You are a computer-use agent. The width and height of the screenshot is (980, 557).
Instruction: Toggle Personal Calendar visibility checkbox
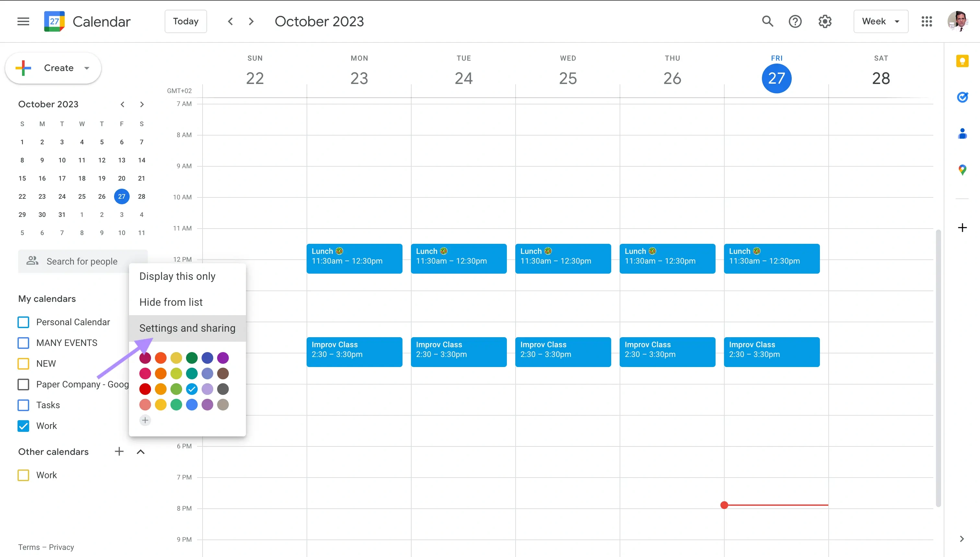point(24,322)
